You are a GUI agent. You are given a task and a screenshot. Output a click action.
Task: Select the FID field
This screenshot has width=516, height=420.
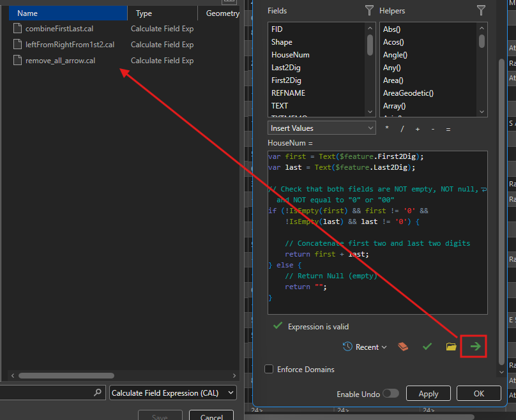click(277, 29)
